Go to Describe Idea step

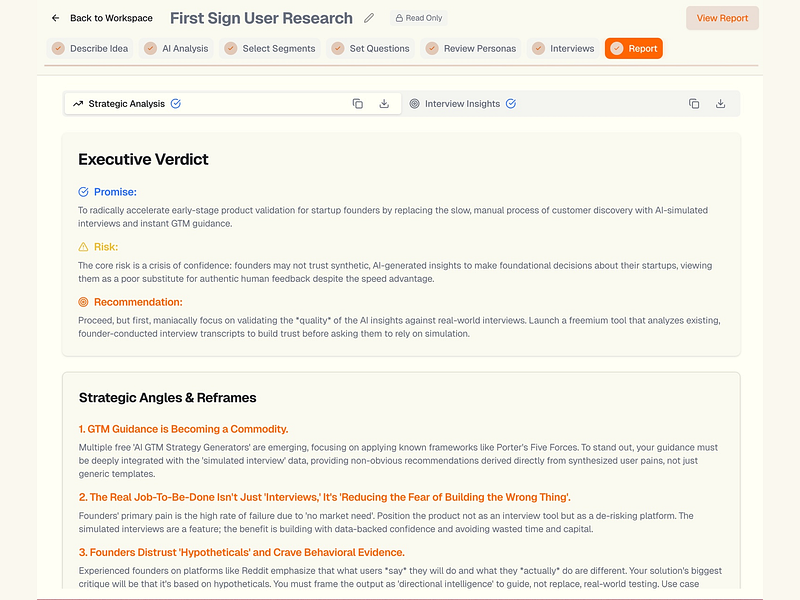(90, 48)
